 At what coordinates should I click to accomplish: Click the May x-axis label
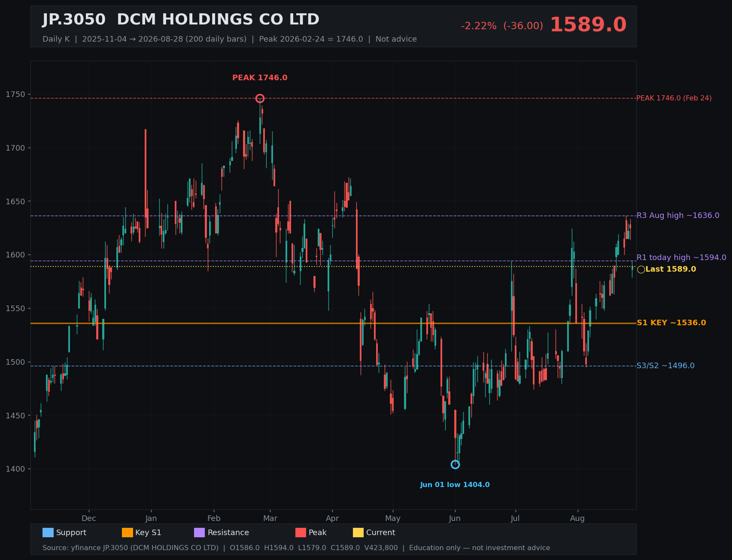(x=393, y=518)
